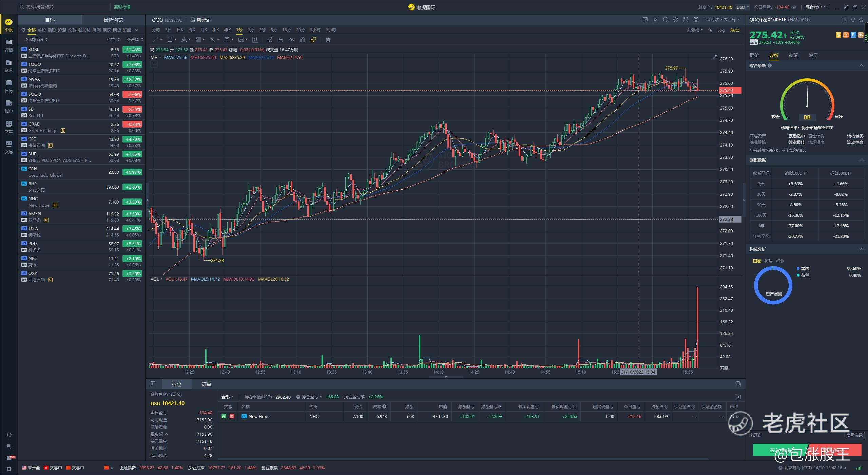Toggle the lock drawings icon
This screenshot has width=868, height=475.
[281, 40]
